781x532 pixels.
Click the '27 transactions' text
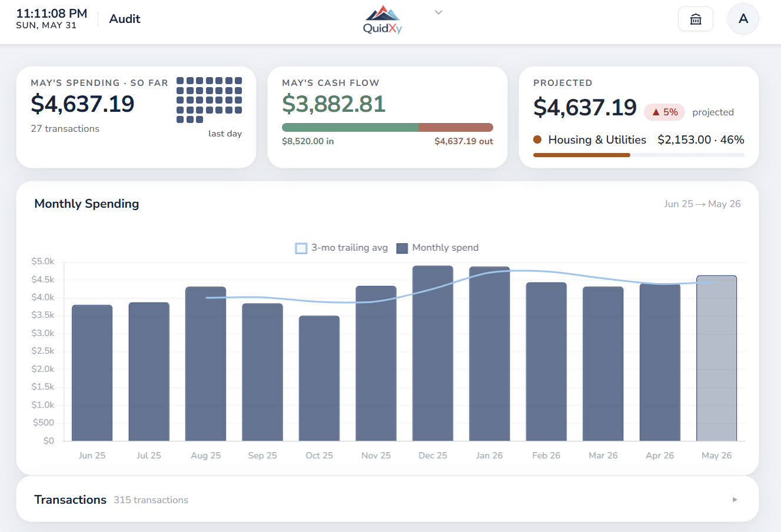[65, 129]
